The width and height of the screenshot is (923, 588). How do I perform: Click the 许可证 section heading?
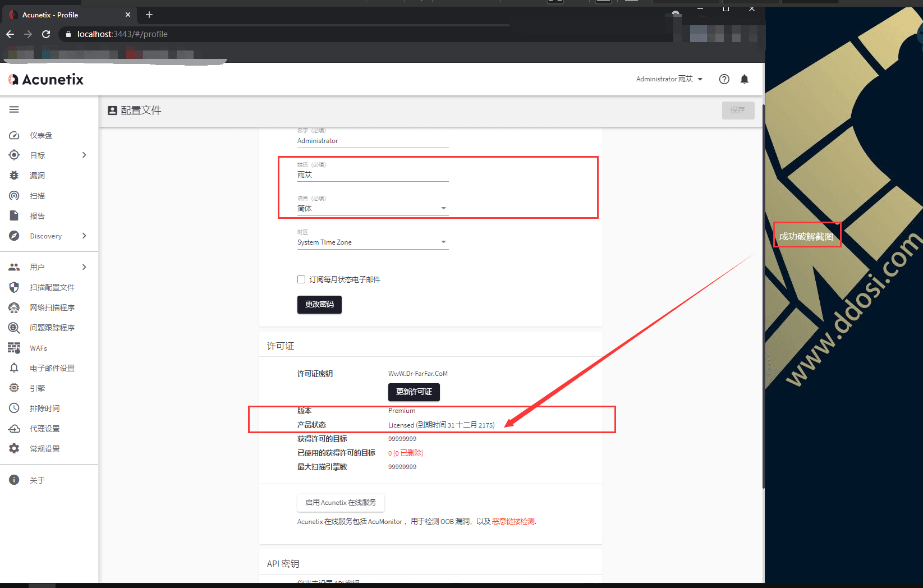(281, 346)
